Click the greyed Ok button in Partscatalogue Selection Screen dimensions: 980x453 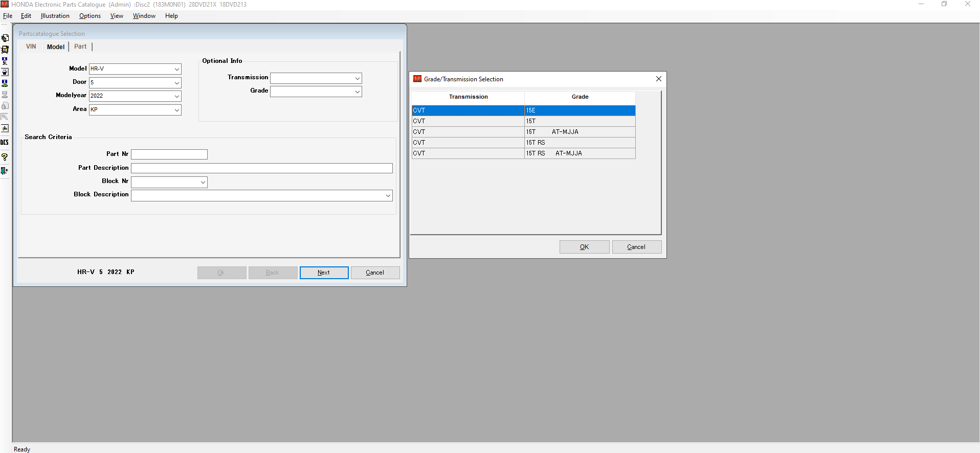[x=222, y=273]
